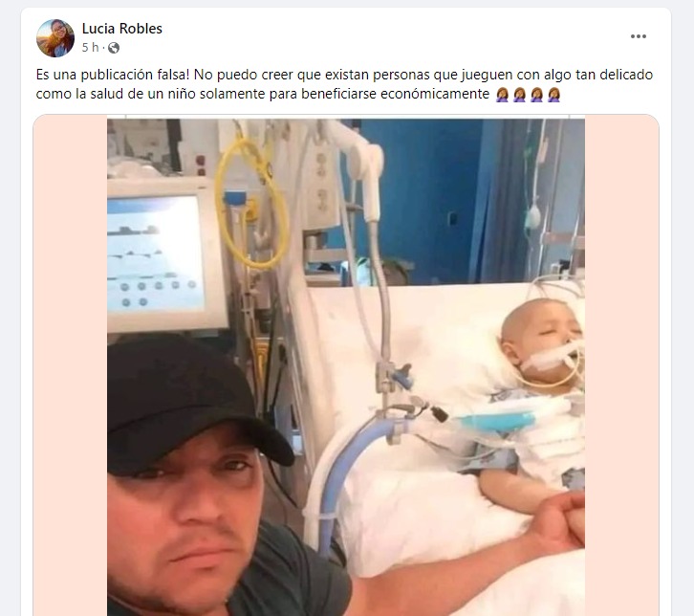Screen dimensions: 694x616
Task: Click the pink margin right of the photo
Action: tap(622, 365)
